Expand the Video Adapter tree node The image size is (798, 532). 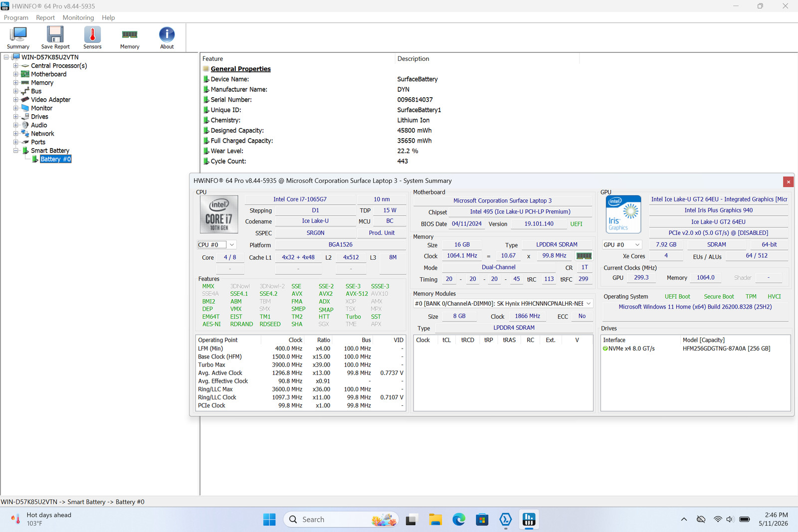point(15,100)
